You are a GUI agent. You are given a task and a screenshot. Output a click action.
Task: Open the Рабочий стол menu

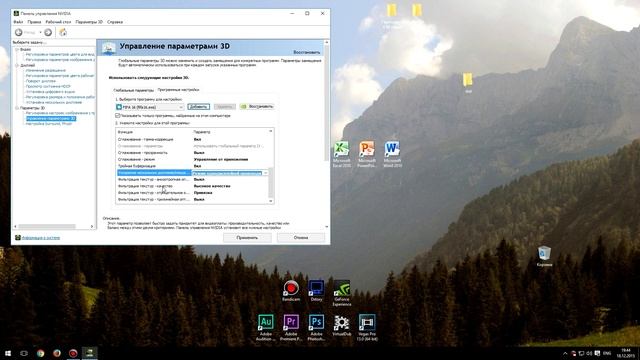(58, 22)
